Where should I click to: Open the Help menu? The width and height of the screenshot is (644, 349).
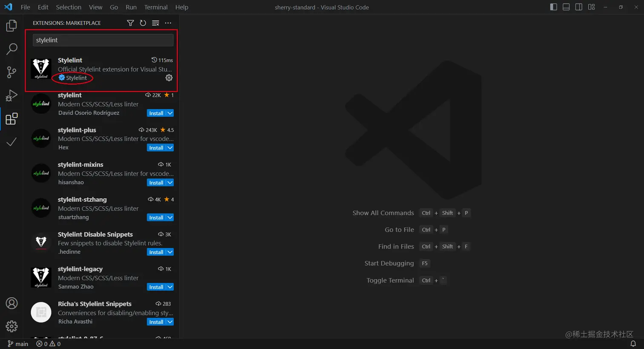click(x=182, y=7)
